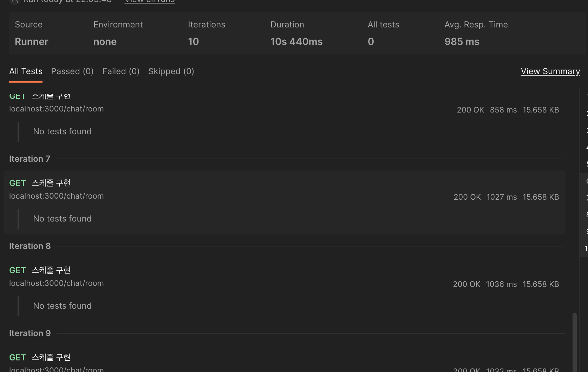Open the View all runs link
This screenshot has width=588, height=372.
click(150, 1)
